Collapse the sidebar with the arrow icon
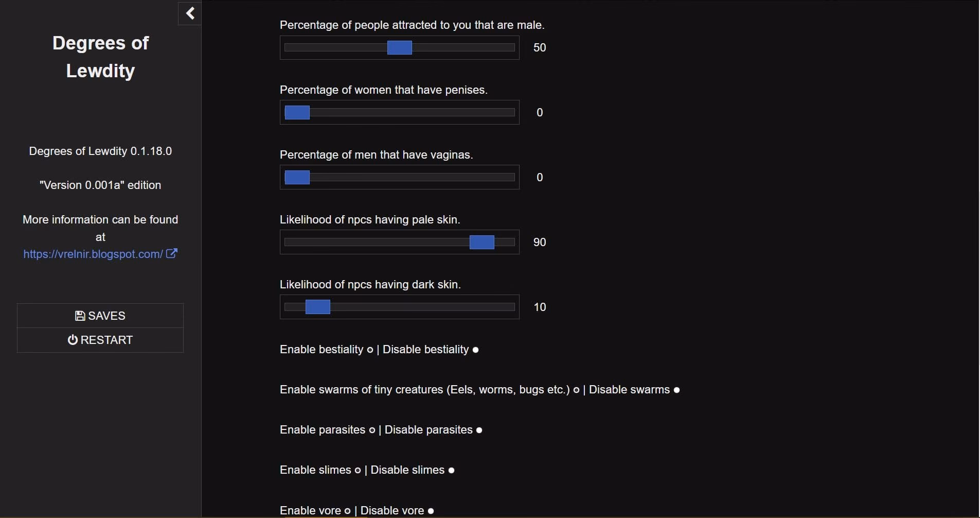Screen dimensions: 980x518 190,13
